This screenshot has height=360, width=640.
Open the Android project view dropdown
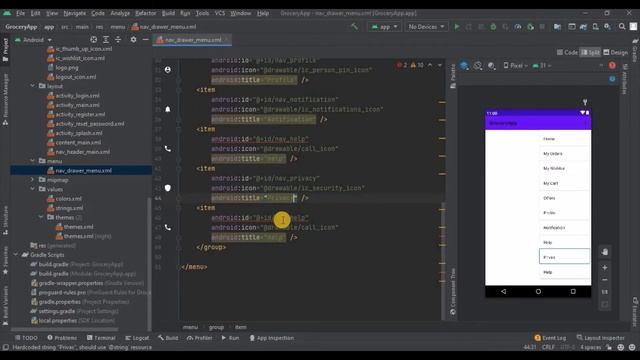click(x=33, y=40)
